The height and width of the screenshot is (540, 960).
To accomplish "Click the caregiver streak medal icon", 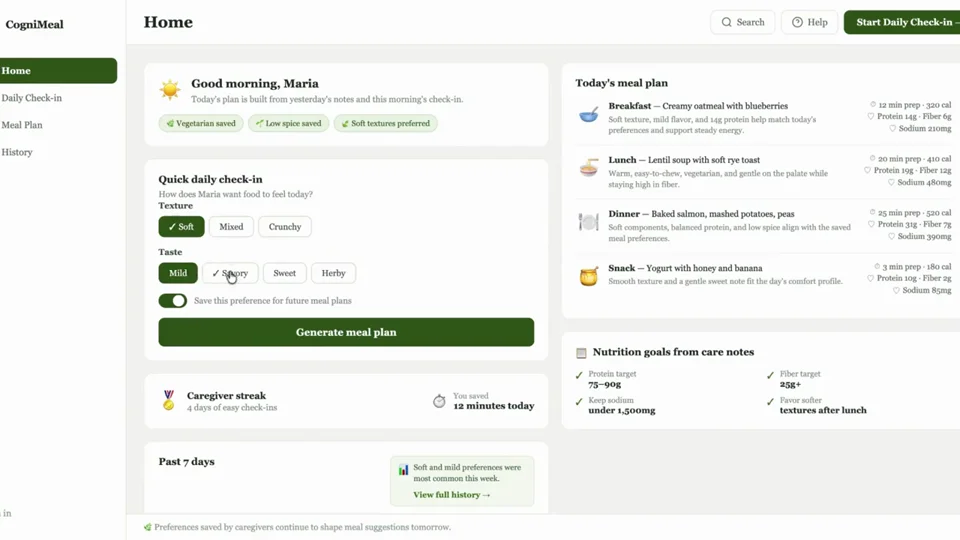I will (x=168, y=400).
